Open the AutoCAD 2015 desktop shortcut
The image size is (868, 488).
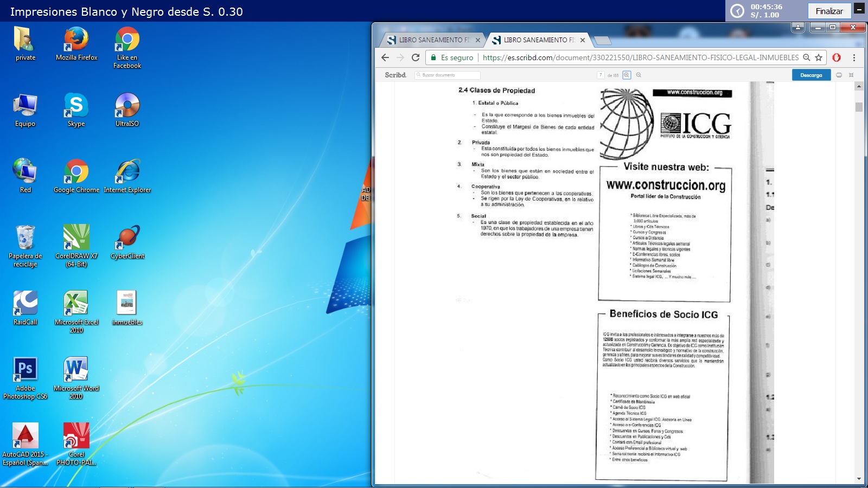click(25, 436)
